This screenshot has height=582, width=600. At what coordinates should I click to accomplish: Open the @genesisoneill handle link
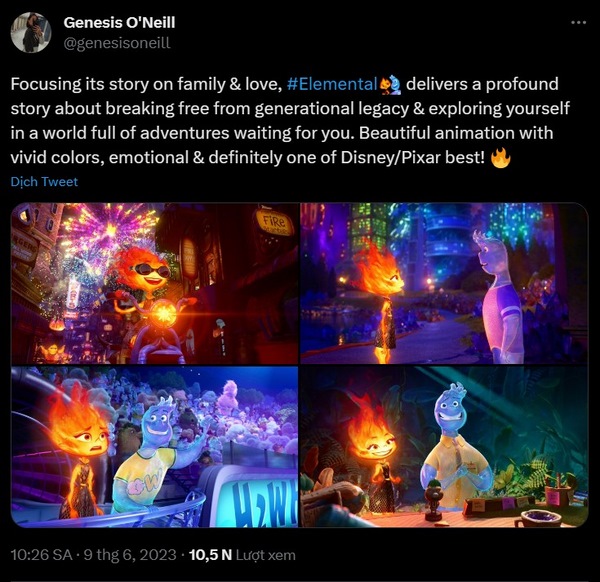pyautogui.click(x=117, y=43)
